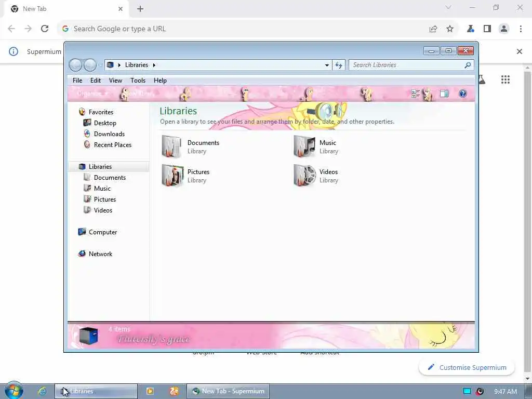The height and width of the screenshot is (399, 532).
Task: Select the Videos library icon
Action: (x=304, y=176)
